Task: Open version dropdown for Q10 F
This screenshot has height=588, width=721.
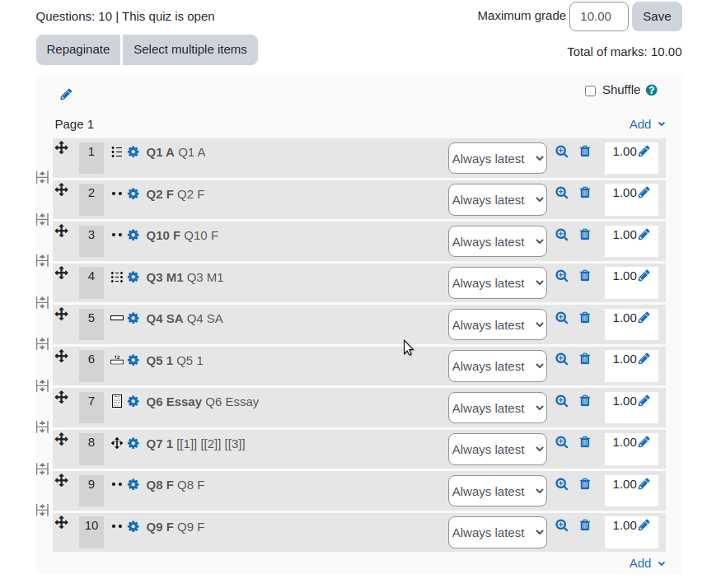Action: coord(498,241)
